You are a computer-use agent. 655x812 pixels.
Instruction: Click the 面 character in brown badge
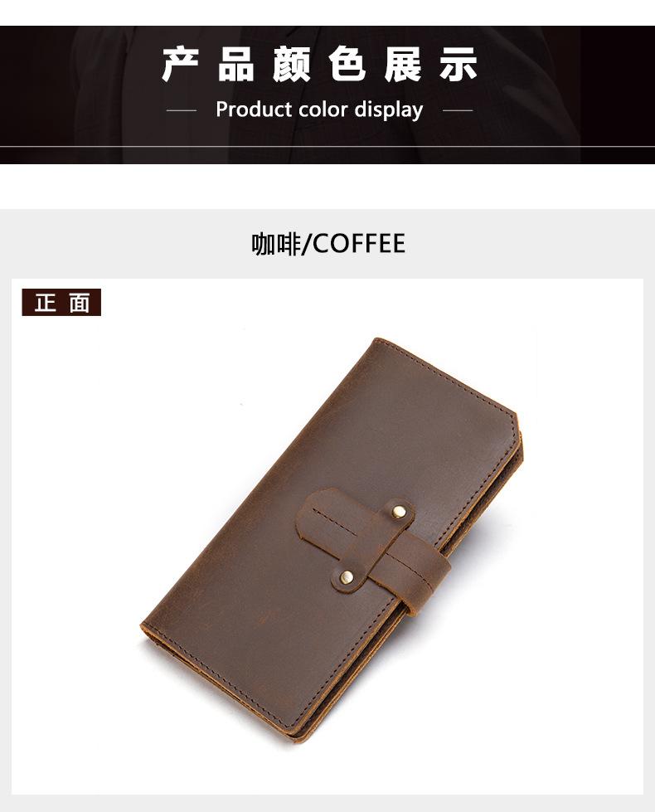(80, 303)
